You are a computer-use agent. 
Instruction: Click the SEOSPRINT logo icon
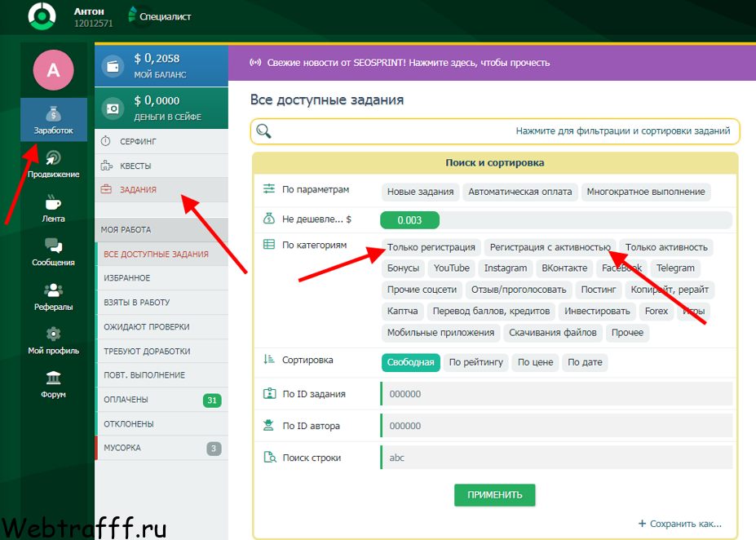click(42, 16)
